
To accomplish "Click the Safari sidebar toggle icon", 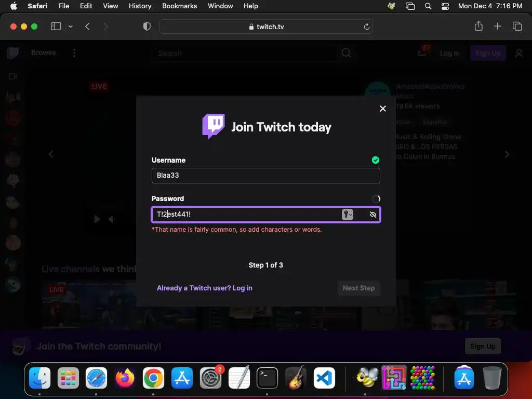I will click(56, 26).
